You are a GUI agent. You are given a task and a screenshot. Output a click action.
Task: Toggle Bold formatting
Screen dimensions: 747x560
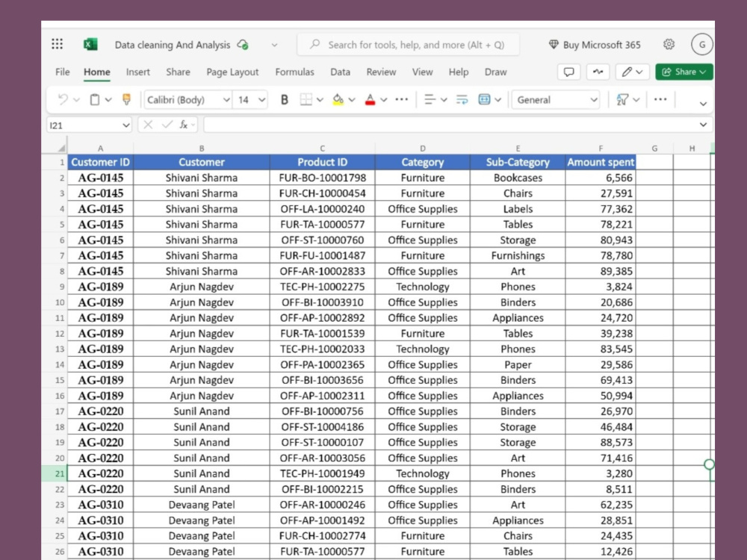pos(285,99)
